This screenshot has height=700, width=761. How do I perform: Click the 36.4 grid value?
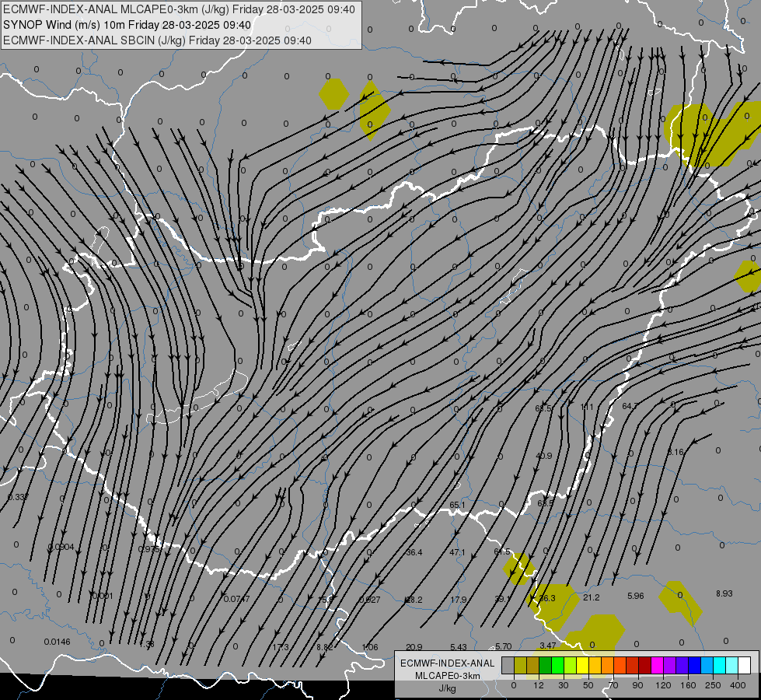pyautogui.click(x=414, y=552)
